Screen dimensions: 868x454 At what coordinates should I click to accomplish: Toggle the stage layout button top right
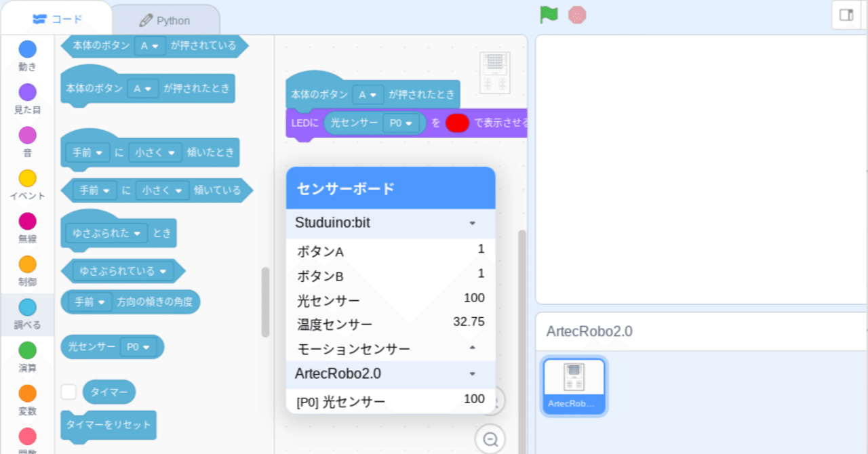click(847, 14)
